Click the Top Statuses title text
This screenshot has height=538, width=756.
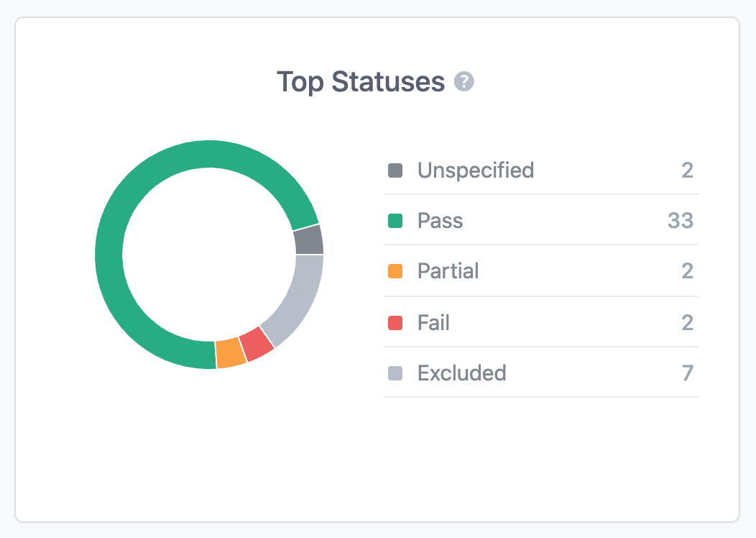tap(363, 82)
